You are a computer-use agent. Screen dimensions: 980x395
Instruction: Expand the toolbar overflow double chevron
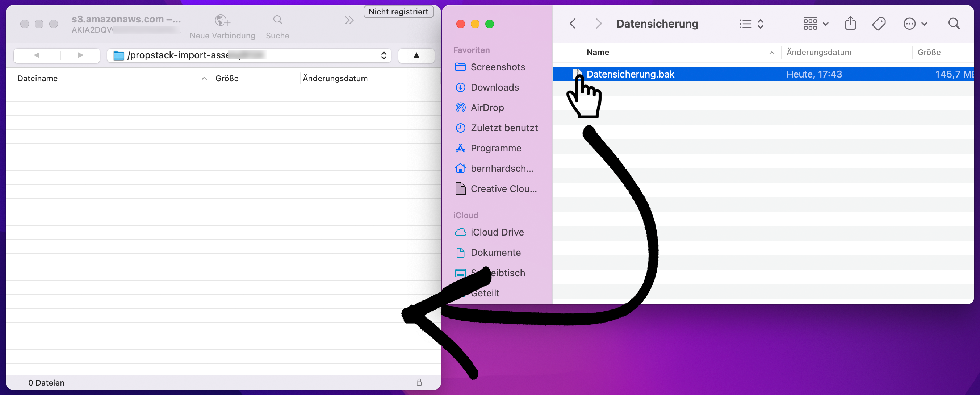349,20
